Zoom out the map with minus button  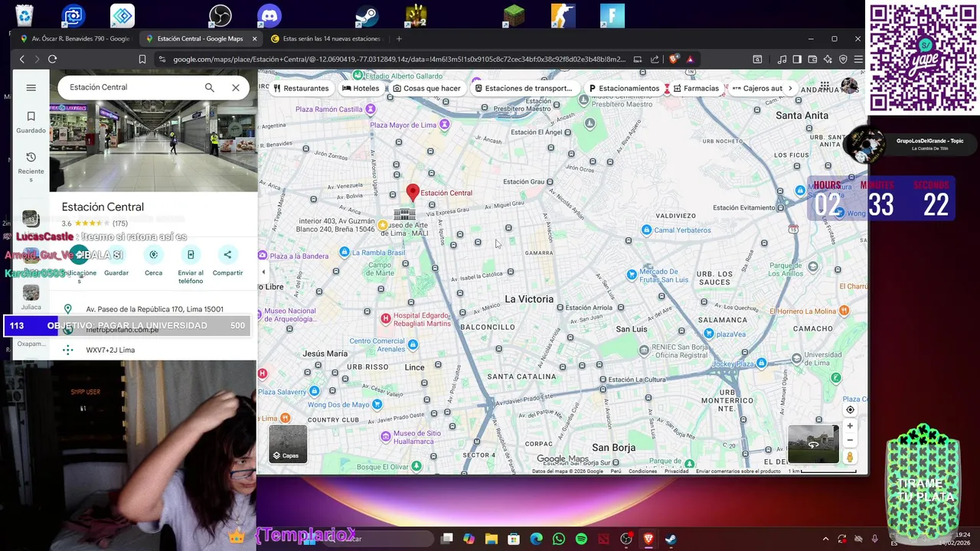click(850, 440)
